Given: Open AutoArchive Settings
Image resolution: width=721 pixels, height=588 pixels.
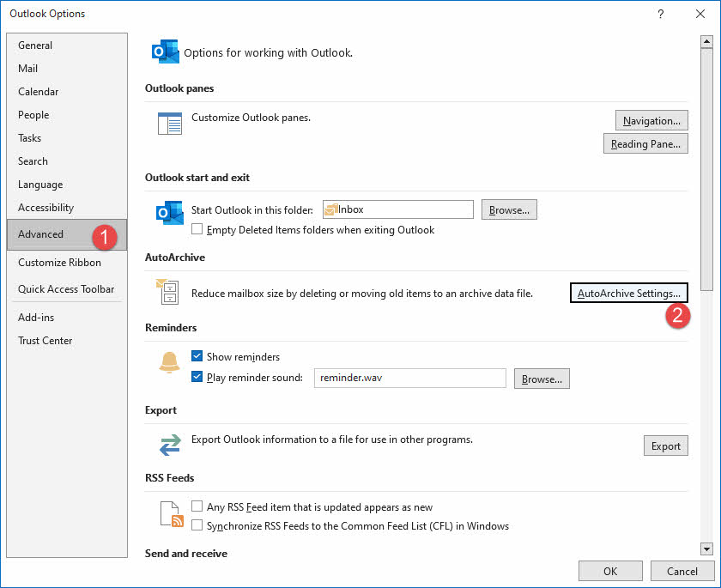Looking at the screenshot, I should (628, 292).
